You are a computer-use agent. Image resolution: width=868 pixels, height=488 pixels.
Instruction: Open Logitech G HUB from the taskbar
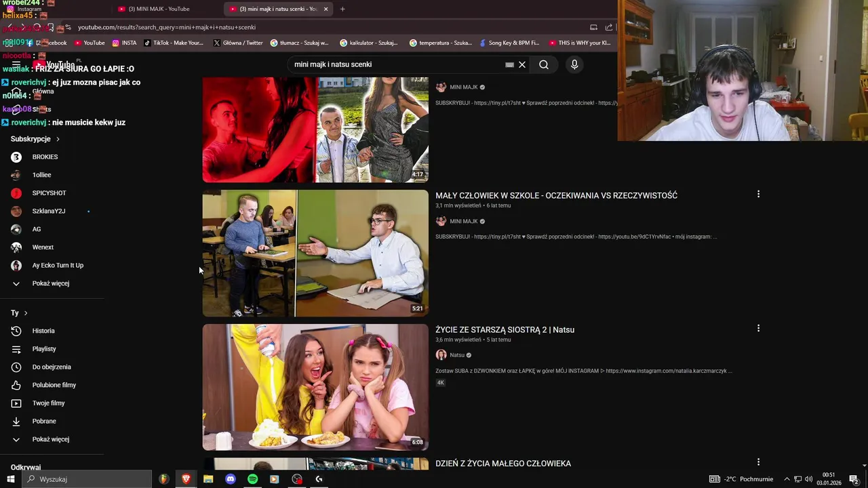pos(319,479)
